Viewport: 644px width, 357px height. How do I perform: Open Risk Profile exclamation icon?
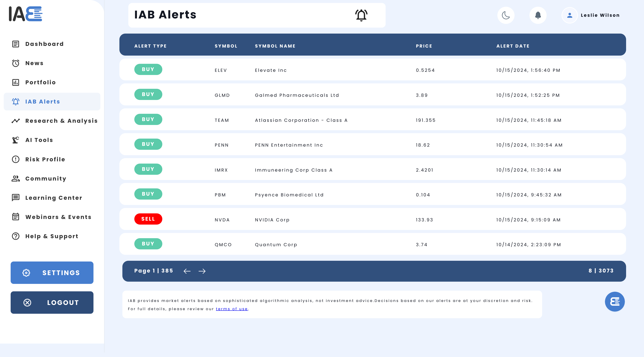(16, 159)
